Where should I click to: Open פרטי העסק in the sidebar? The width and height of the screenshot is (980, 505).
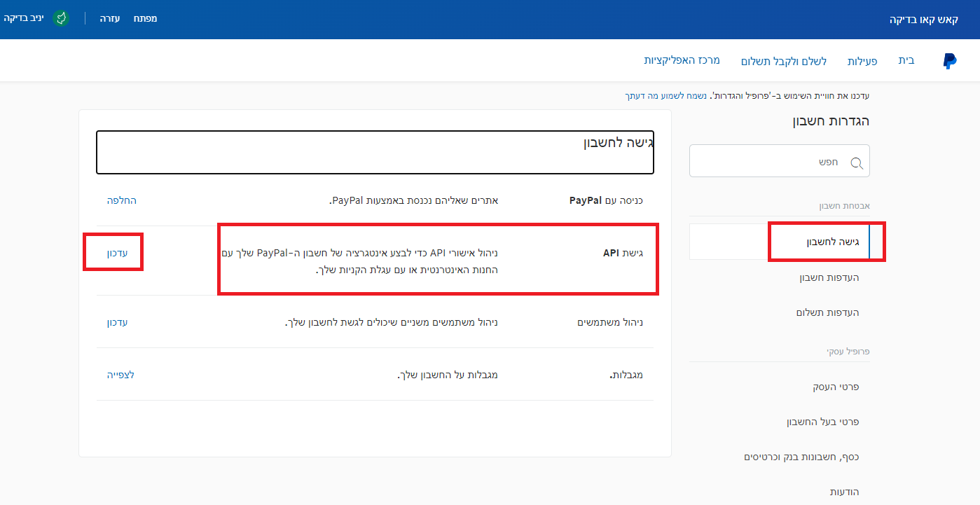pos(836,387)
